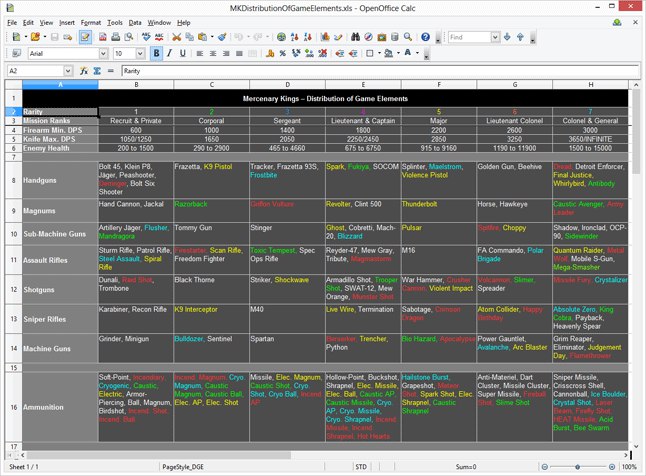Apply the Percent number format
Image resolution: width=646 pixels, height=476 pixels.
pos(283,53)
